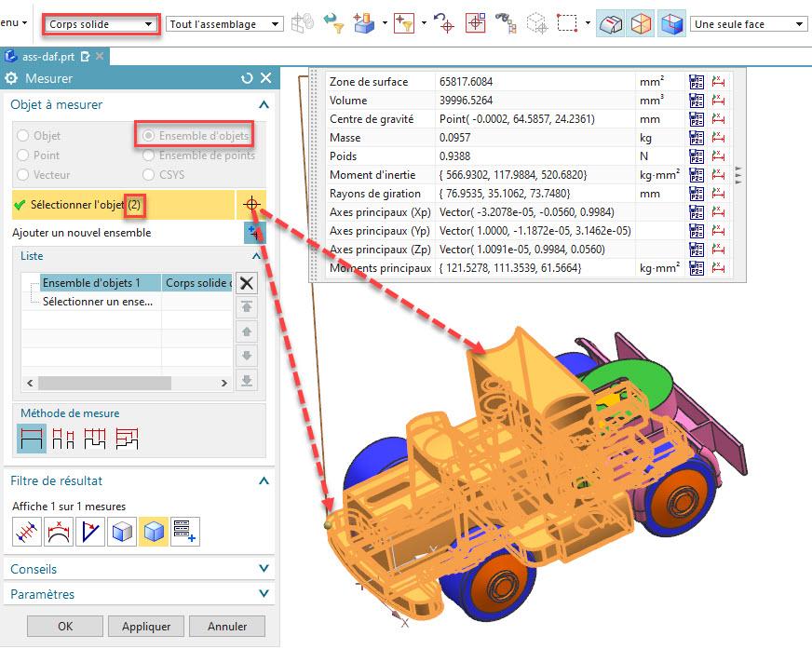The image size is (812, 649).
Task: Click the add new set icon
Action: pos(253,233)
